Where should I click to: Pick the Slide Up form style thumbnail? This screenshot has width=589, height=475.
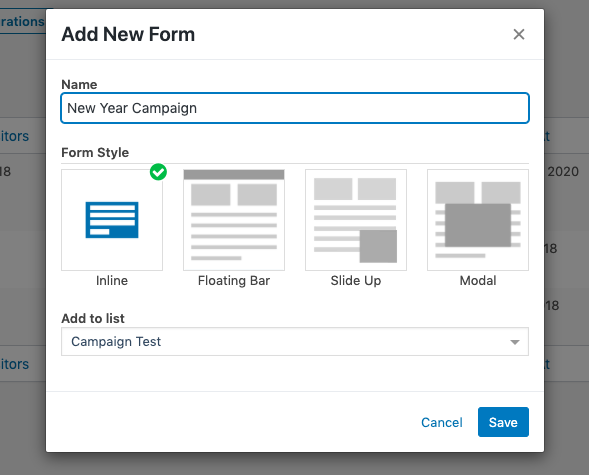356,220
